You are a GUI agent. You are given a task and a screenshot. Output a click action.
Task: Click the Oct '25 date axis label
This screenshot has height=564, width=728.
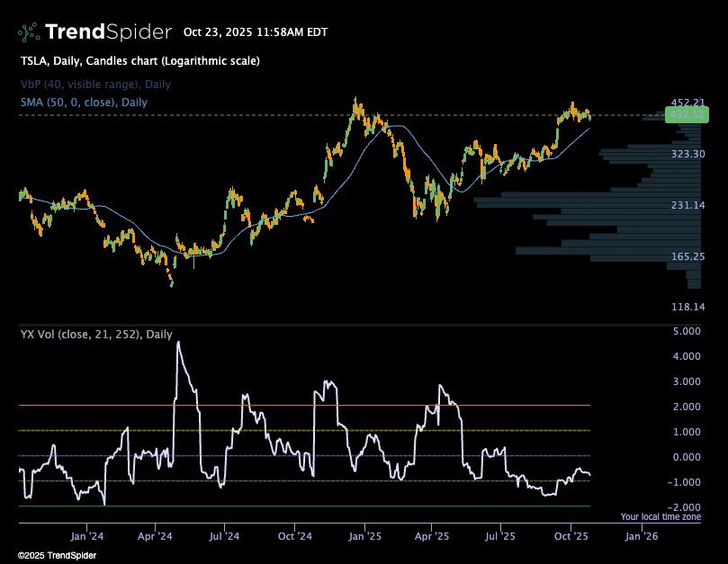[571, 535]
